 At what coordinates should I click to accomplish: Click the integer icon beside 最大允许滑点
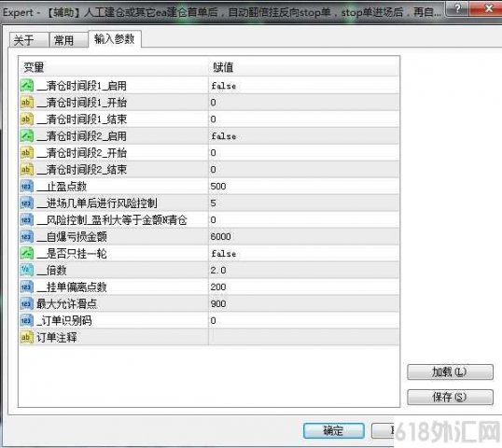point(26,303)
